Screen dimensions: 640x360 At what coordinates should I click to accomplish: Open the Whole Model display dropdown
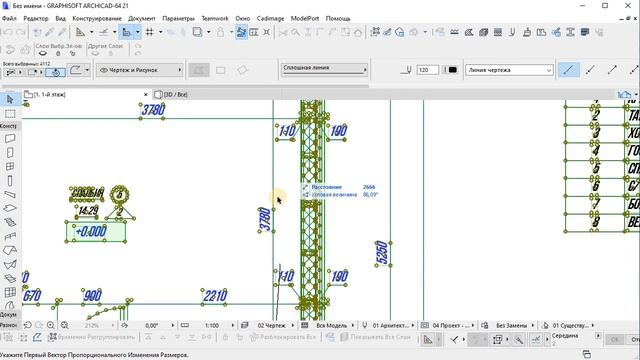pos(331,325)
